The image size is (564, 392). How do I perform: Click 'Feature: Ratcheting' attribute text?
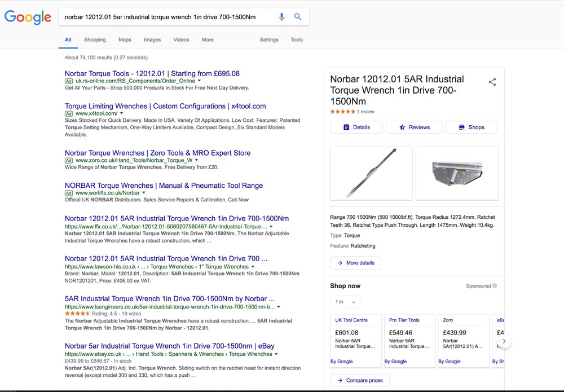[353, 246]
